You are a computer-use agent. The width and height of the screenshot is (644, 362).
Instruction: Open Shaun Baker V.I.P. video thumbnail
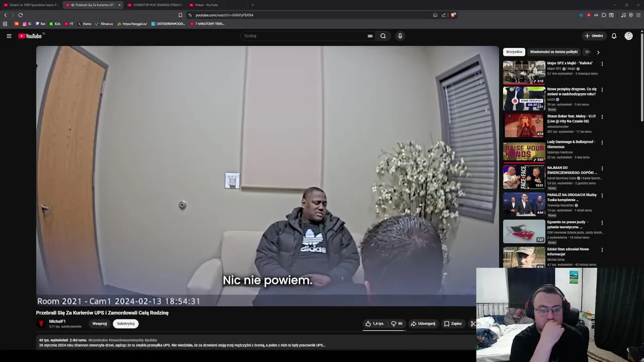pyautogui.click(x=524, y=125)
